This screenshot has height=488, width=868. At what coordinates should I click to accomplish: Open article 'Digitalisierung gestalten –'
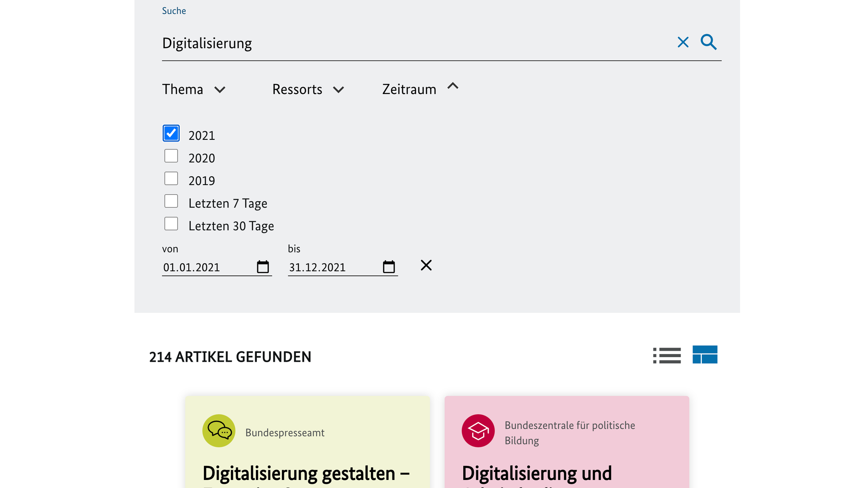306,474
